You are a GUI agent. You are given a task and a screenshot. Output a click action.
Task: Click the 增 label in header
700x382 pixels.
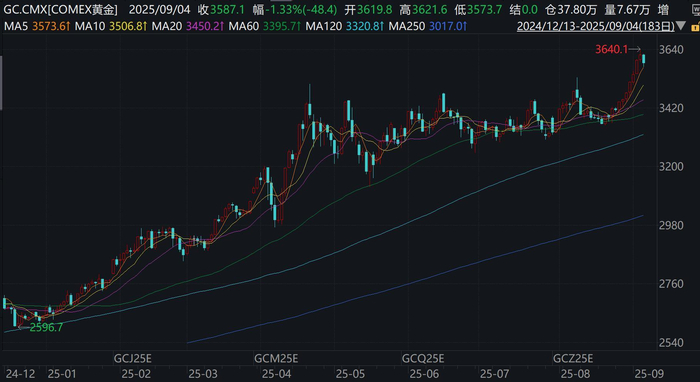point(663,9)
